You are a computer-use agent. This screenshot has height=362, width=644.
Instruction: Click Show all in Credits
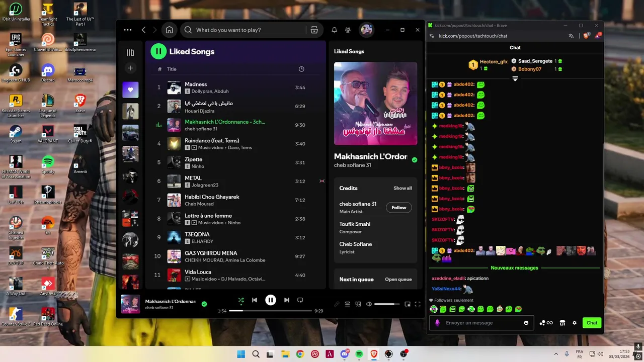coord(403,188)
